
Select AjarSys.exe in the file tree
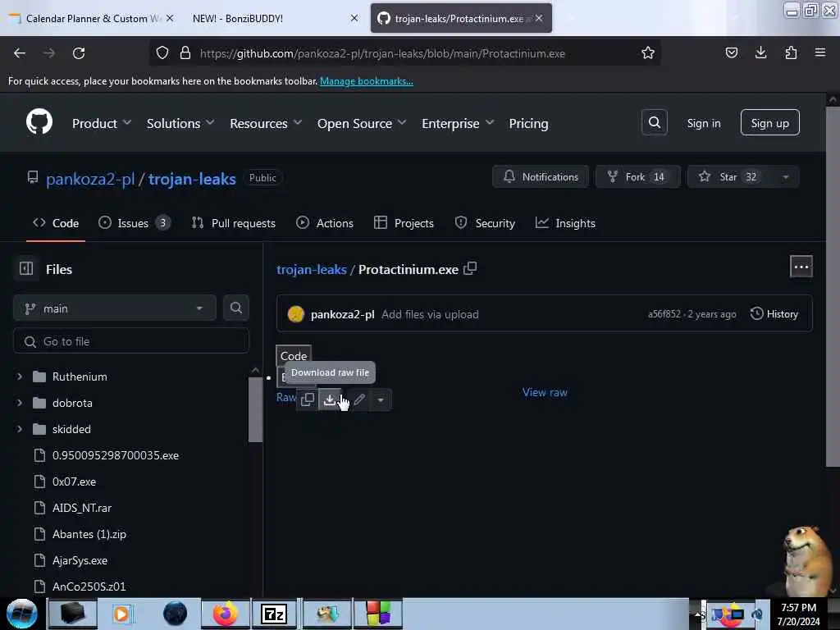coord(80,560)
